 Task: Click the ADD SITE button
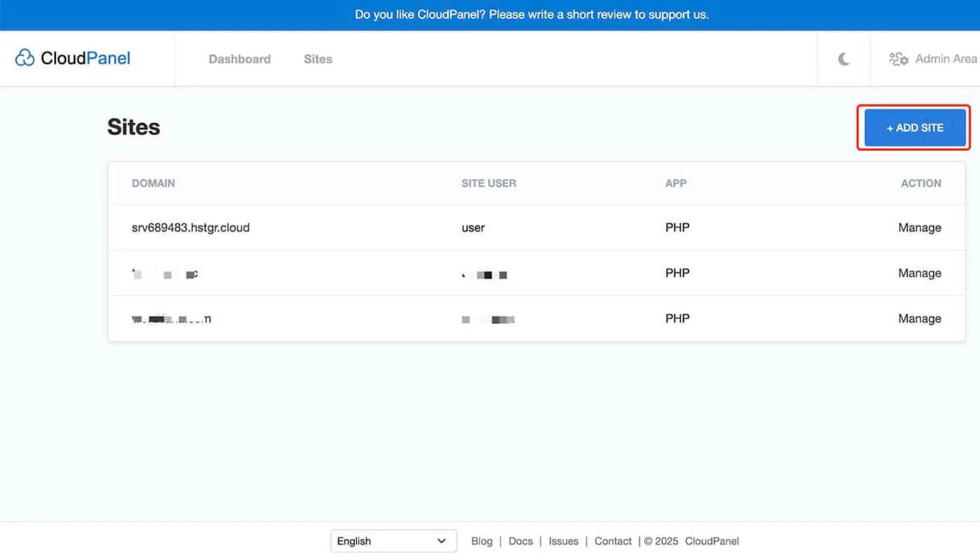(913, 128)
